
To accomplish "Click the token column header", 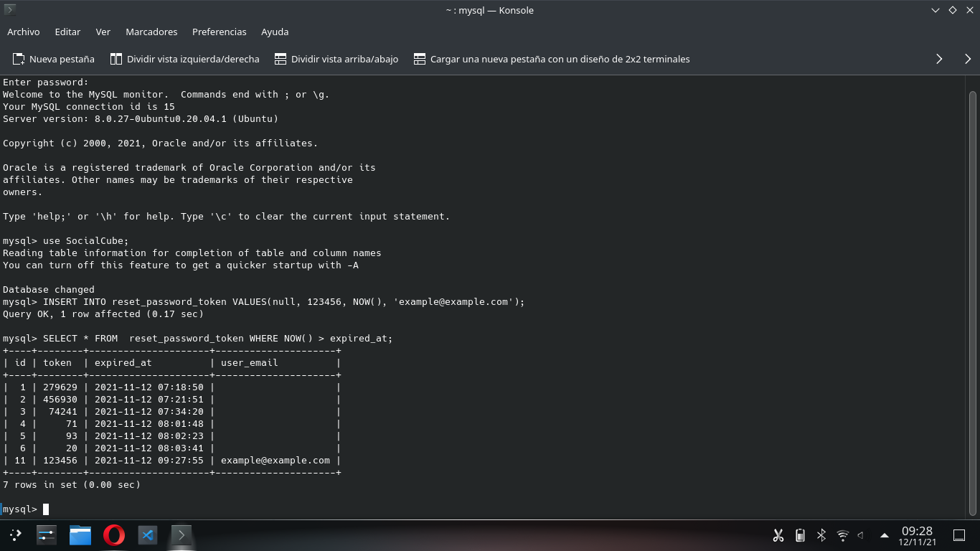I will 57,362.
